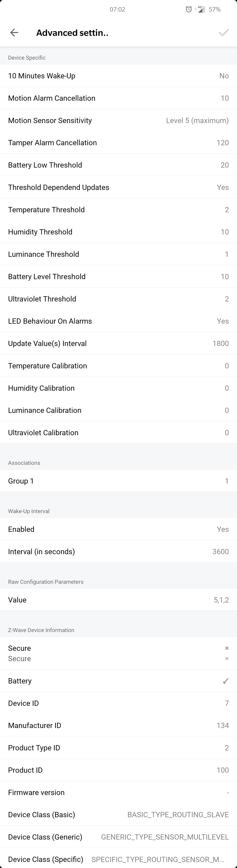
Task: Edit Motion Alarm Cancellation value
Action: pos(118,98)
